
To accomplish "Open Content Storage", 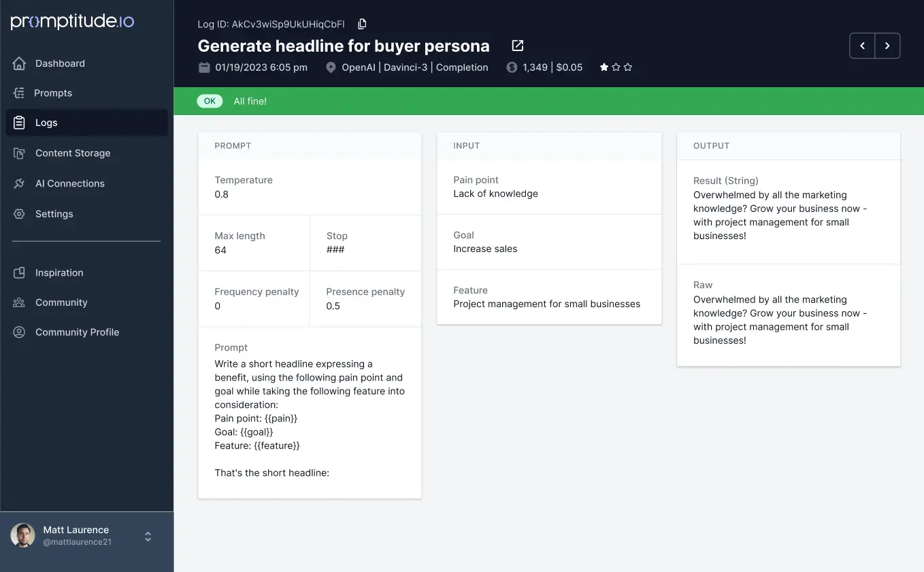I will [x=73, y=153].
